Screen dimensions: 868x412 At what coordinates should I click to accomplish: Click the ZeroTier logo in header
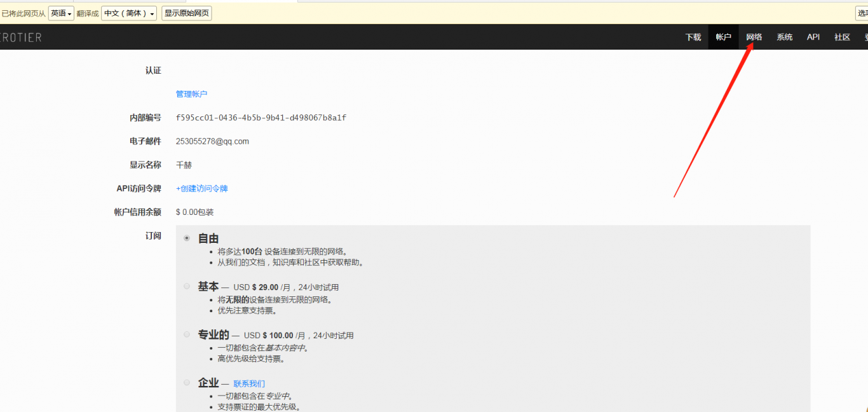pyautogui.click(x=20, y=38)
